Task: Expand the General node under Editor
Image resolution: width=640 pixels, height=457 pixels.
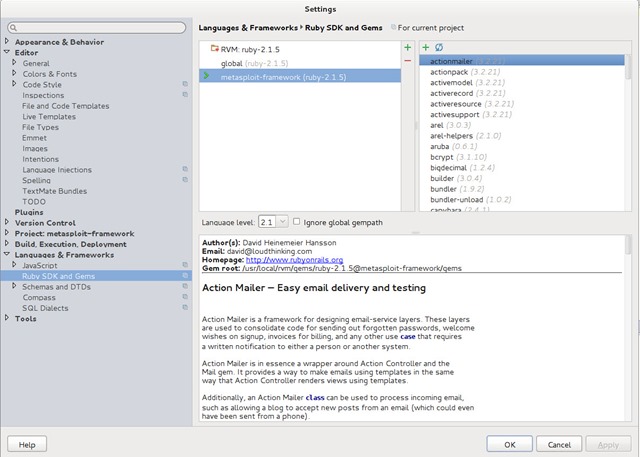Action: [14, 62]
